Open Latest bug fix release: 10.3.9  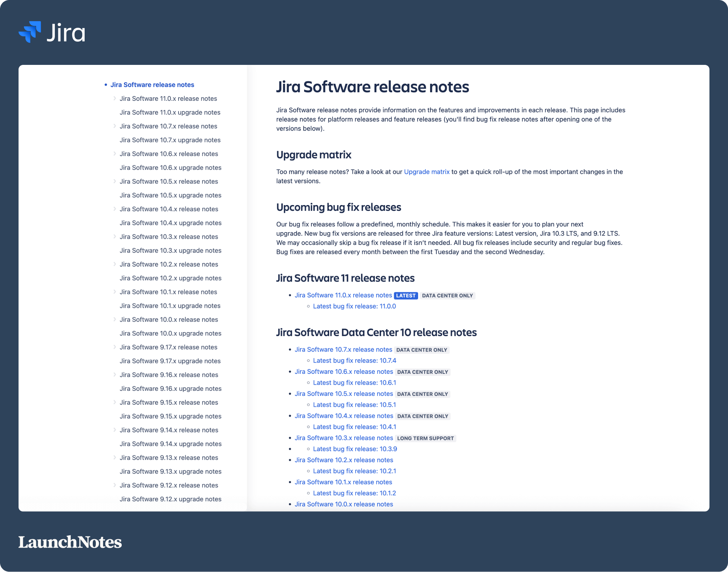(x=355, y=449)
